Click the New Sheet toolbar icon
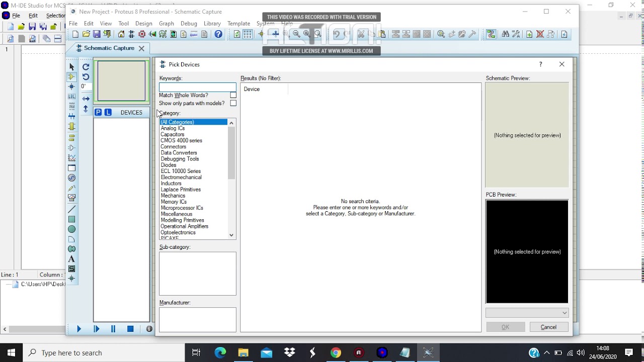Viewport: 644px width, 362px height. [530, 34]
